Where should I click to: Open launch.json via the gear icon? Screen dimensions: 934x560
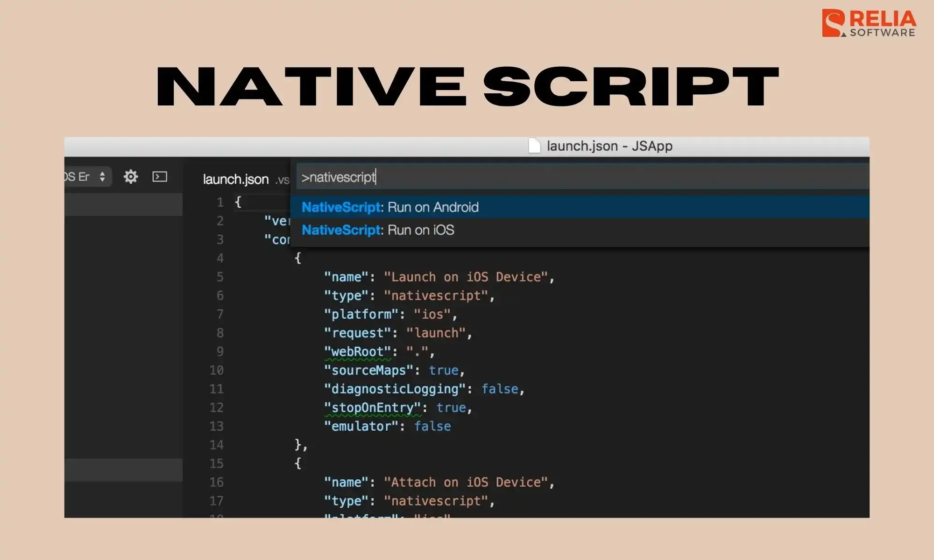(131, 176)
